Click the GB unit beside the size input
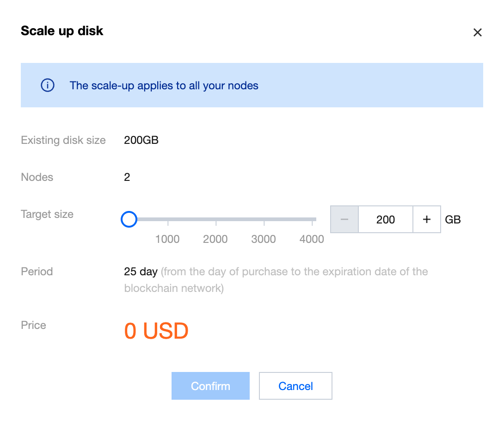 [x=453, y=219]
